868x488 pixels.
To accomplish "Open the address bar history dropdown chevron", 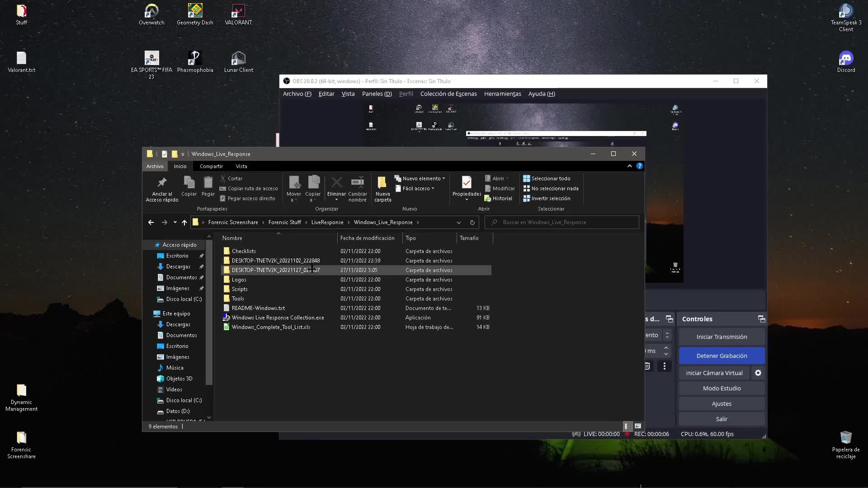I will click(x=458, y=222).
